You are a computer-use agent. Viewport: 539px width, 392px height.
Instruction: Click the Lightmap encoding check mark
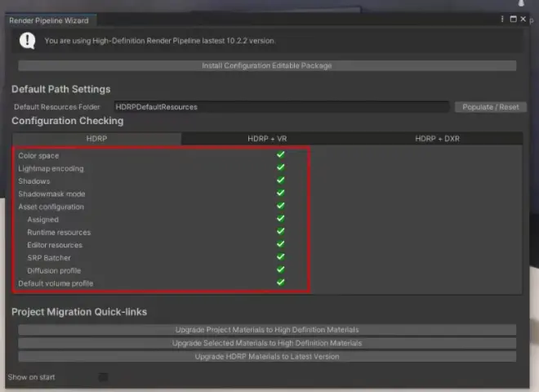click(281, 167)
